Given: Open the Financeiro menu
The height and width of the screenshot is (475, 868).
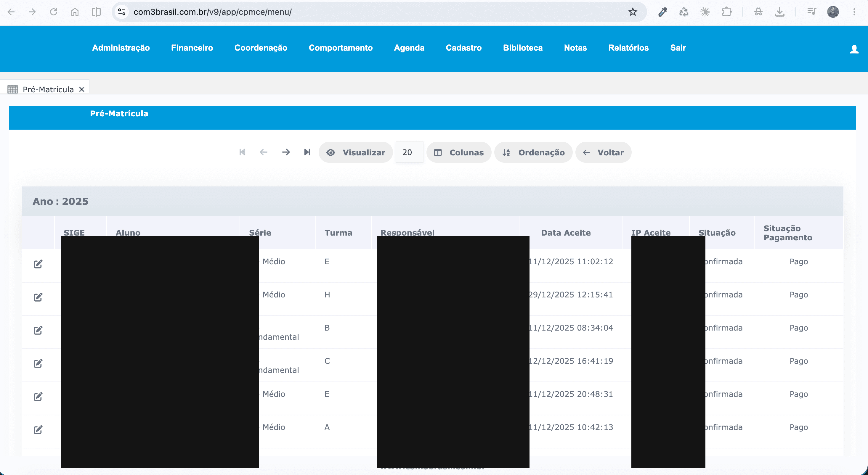Looking at the screenshot, I should tap(192, 48).
